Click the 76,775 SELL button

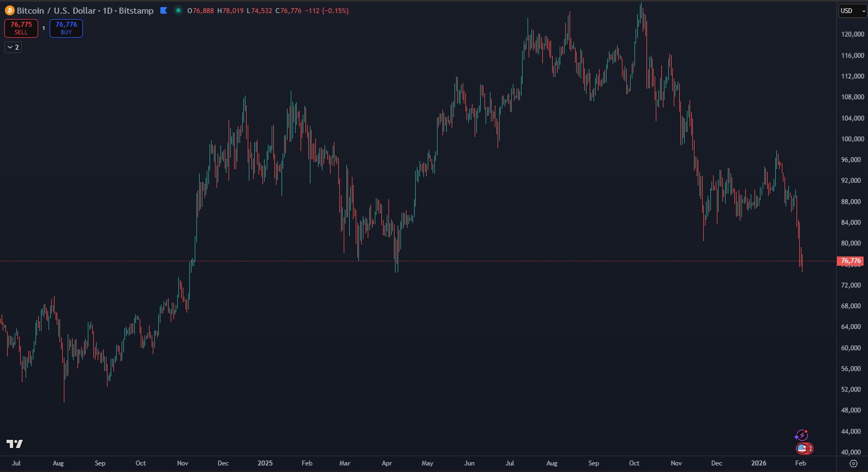21,28
